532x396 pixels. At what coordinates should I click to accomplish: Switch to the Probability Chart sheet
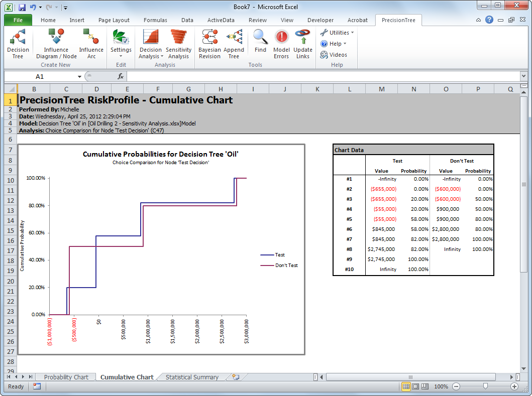point(66,377)
